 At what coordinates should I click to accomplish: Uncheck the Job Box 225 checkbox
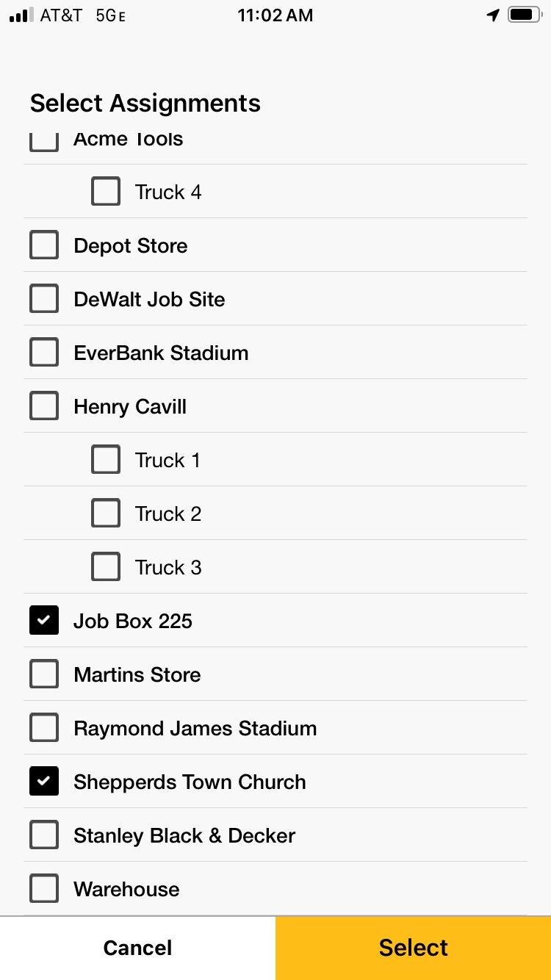click(44, 621)
